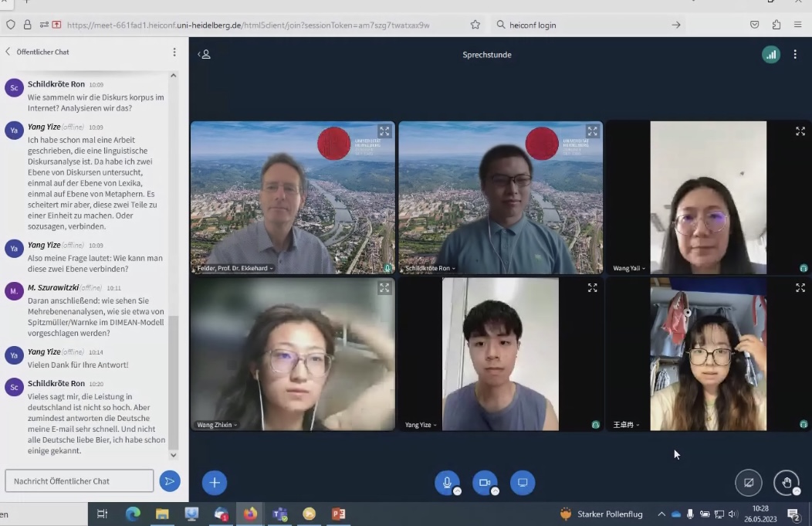Open the chat options three-dot menu
The width and height of the screenshot is (812, 526).
tap(174, 52)
